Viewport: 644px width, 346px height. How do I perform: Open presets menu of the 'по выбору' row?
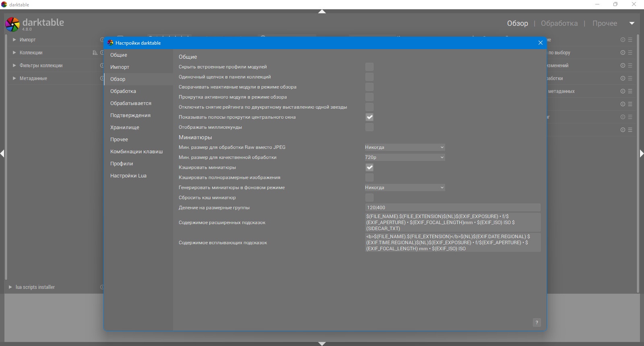pyautogui.click(x=630, y=53)
